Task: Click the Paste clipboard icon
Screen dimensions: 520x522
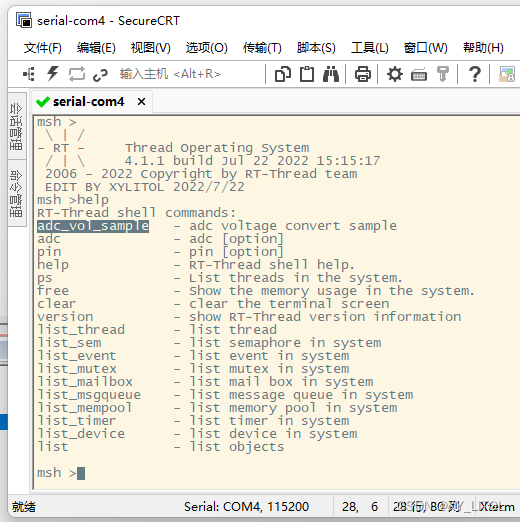Action: click(307, 74)
